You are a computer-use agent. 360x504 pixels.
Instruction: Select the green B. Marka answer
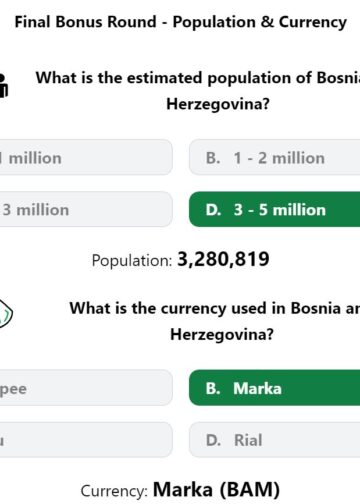click(274, 388)
